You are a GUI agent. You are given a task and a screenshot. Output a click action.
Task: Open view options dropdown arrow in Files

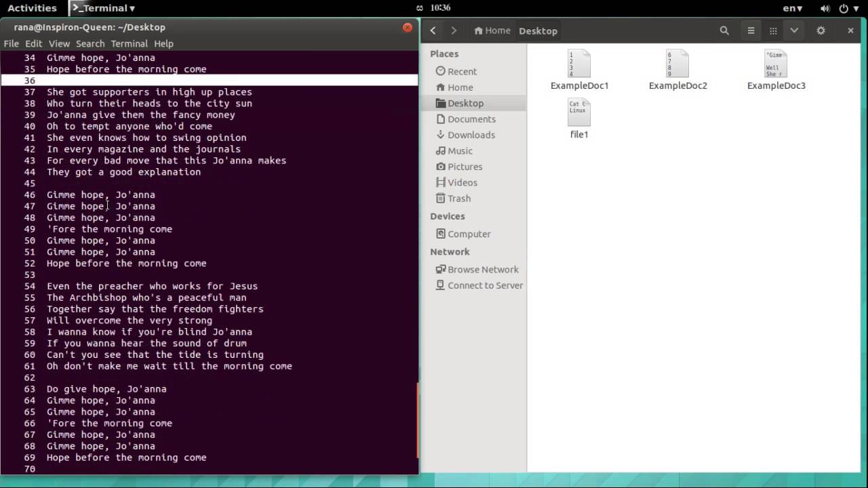coord(794,30)
